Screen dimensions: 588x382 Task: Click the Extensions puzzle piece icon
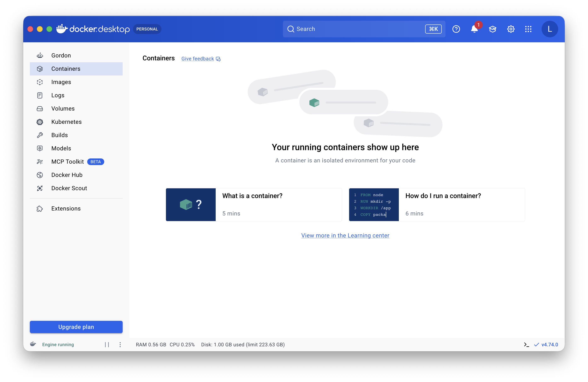[x=40, y=208]
